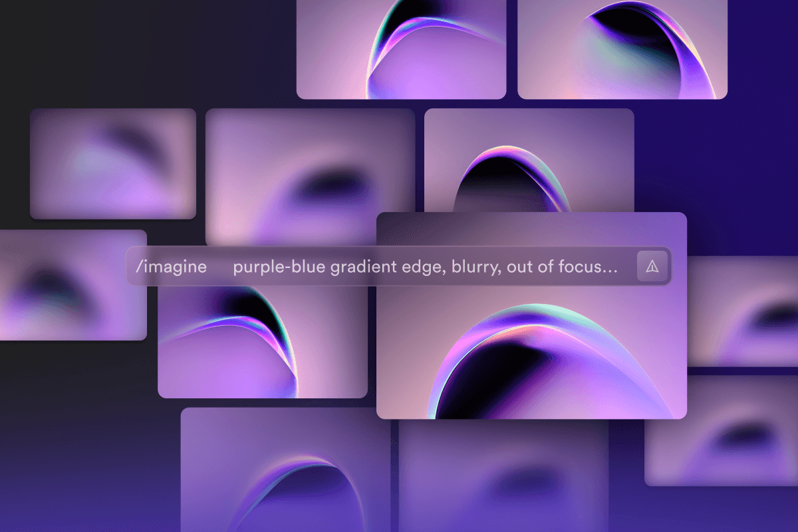
Task: Open the blurry thumbnail left of center, above prompt
Action: (x=310, y=173)
